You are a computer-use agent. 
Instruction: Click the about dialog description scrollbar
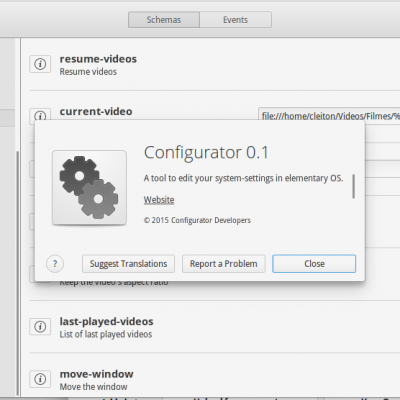(353, 186)
